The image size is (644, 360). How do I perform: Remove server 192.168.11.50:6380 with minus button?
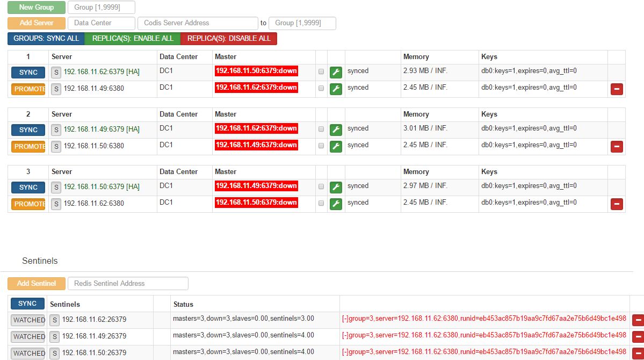tap(617, 146)
